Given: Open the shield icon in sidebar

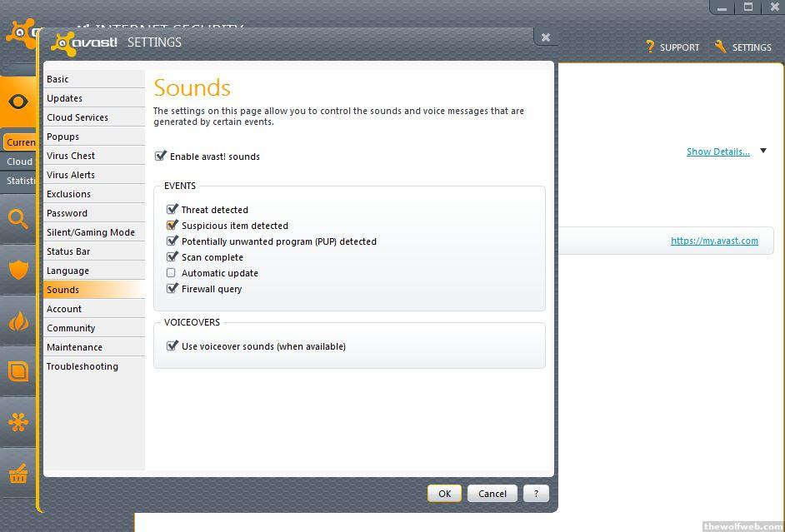Looking at the screenshot, I should coord(18,270).
